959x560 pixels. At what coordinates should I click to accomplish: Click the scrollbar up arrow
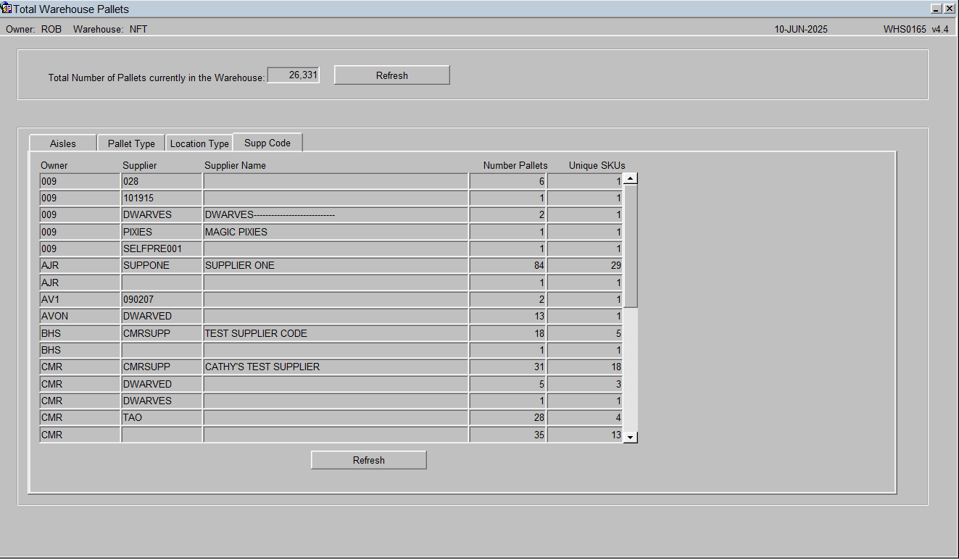(631, 178)
